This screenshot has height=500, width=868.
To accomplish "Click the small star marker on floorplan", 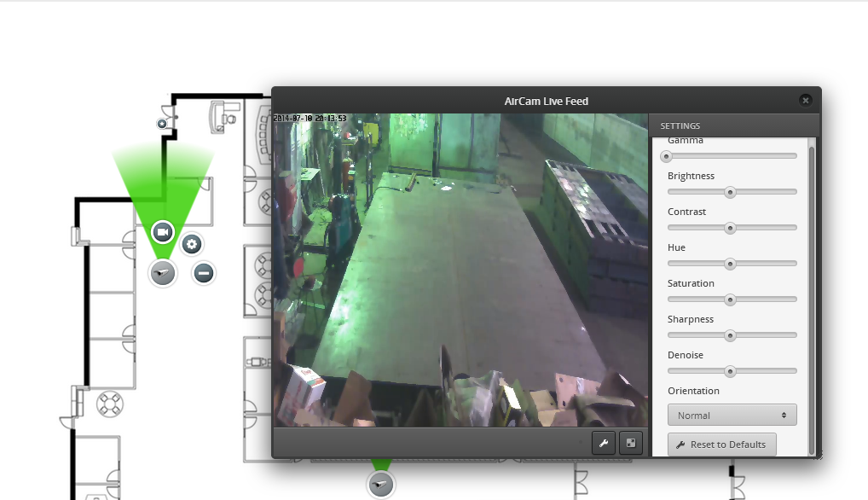I will (162, 124).
